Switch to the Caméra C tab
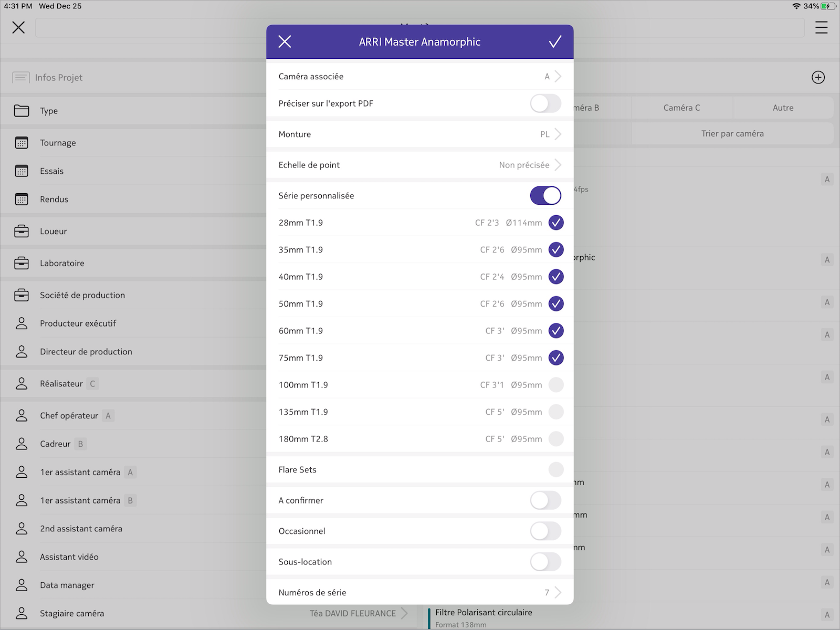 coord(681,108)
